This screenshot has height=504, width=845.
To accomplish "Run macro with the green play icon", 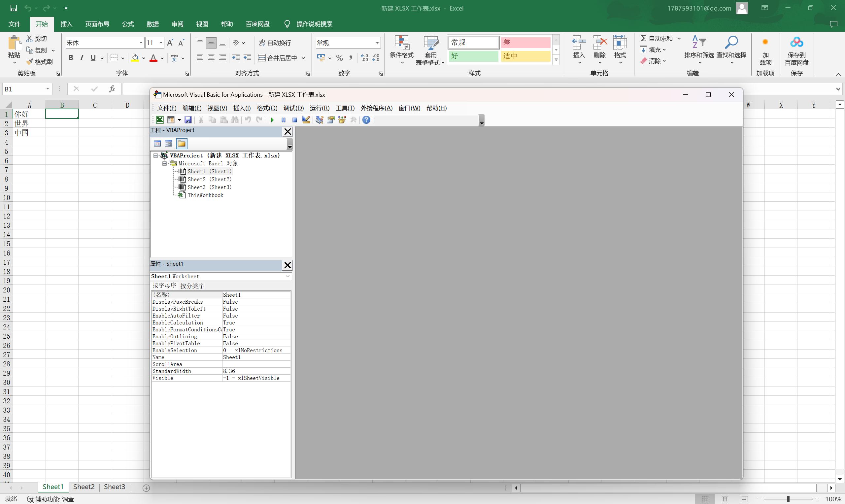I will pyautogui.click(x=272, y=120).
